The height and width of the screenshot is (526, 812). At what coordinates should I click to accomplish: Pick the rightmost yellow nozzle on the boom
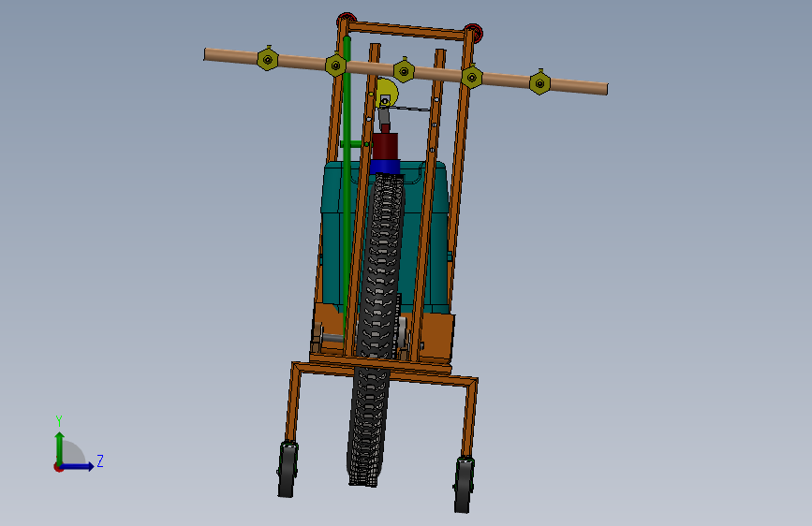click(x=539, y=82)
